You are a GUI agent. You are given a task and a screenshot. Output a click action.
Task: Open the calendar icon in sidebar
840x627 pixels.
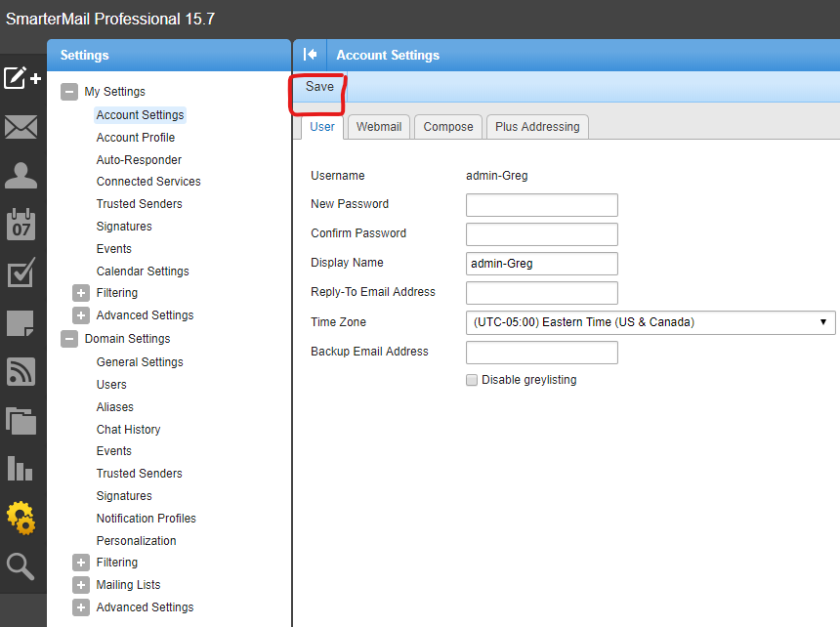click(x=21, y=225)
